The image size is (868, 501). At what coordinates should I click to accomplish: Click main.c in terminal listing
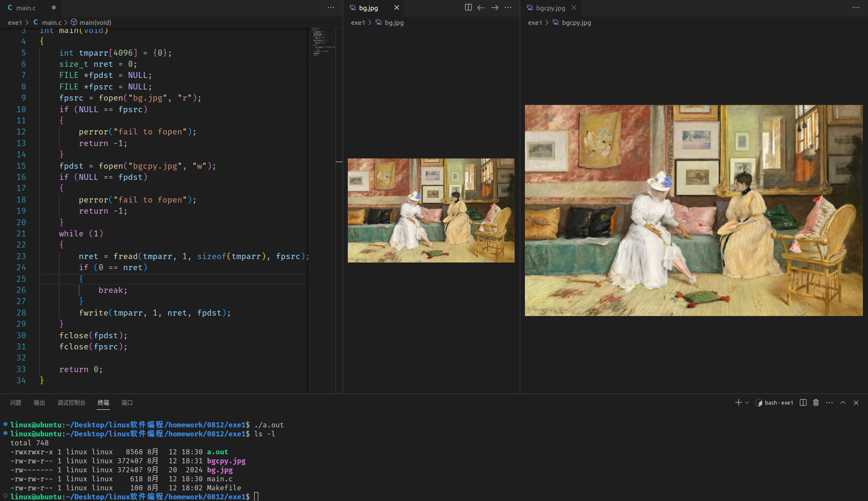[x=219, y=479]
